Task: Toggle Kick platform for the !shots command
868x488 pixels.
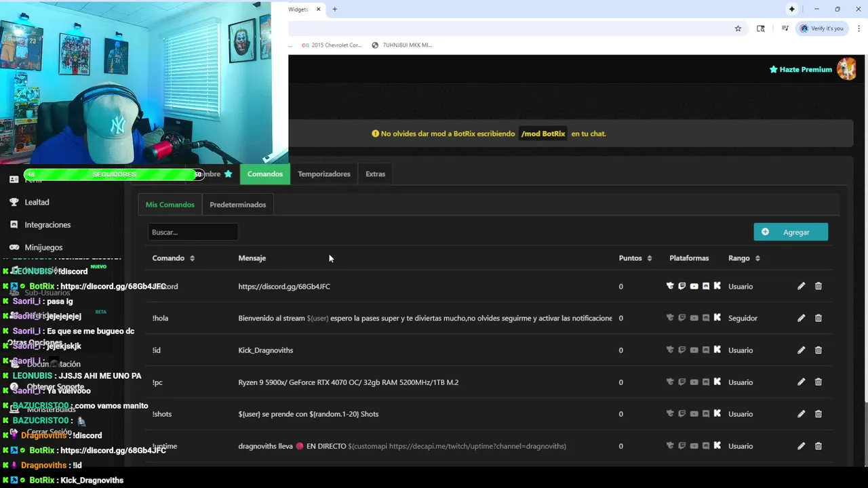Action: click(717, 413)
